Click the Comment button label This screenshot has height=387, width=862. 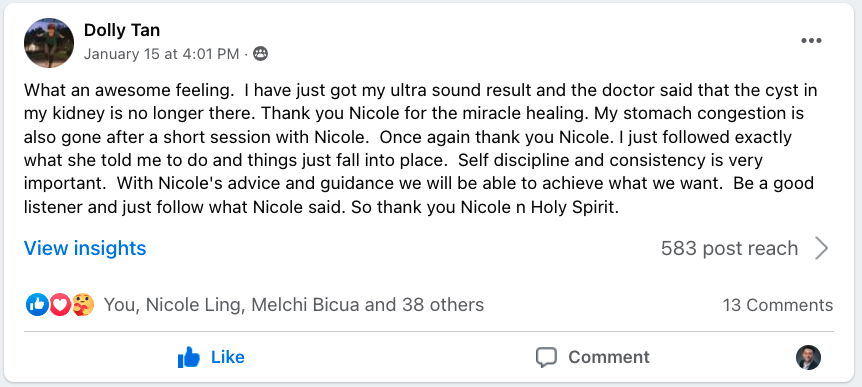pyautogui.click(x=609, y=357)
